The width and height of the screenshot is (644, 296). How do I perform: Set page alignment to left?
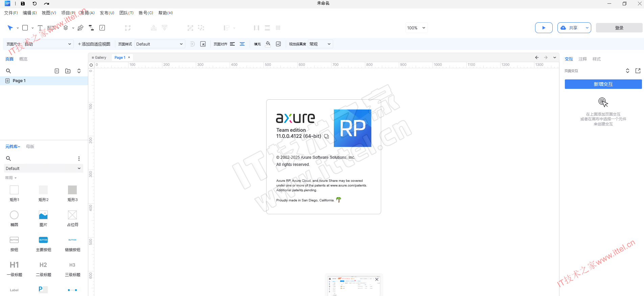click(232, 44)
